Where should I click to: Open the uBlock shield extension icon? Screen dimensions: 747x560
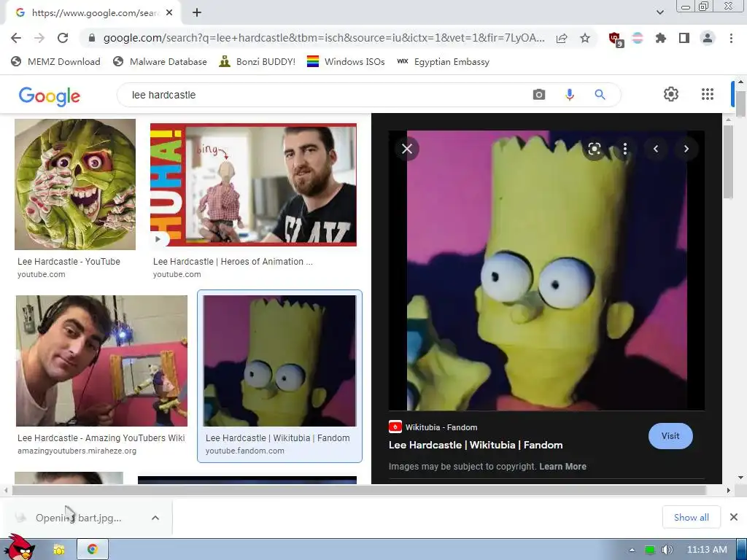(x=616, y=39)
